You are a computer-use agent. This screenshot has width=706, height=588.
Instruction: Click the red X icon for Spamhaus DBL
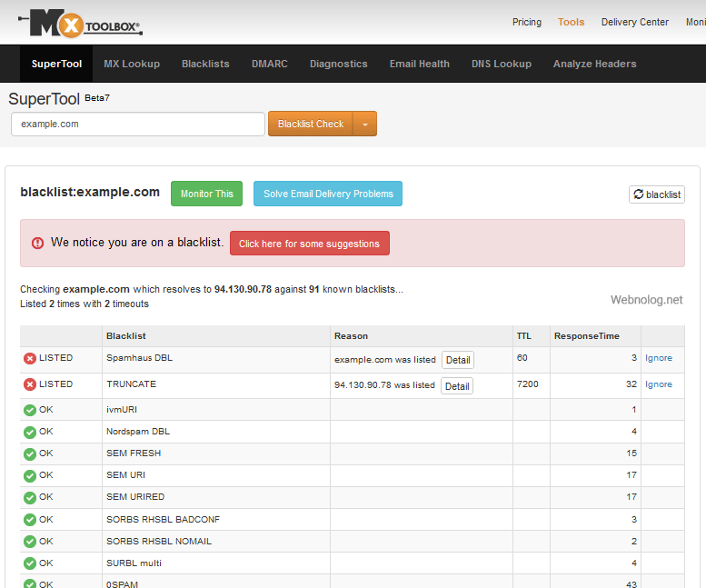[x=30, y=358]
